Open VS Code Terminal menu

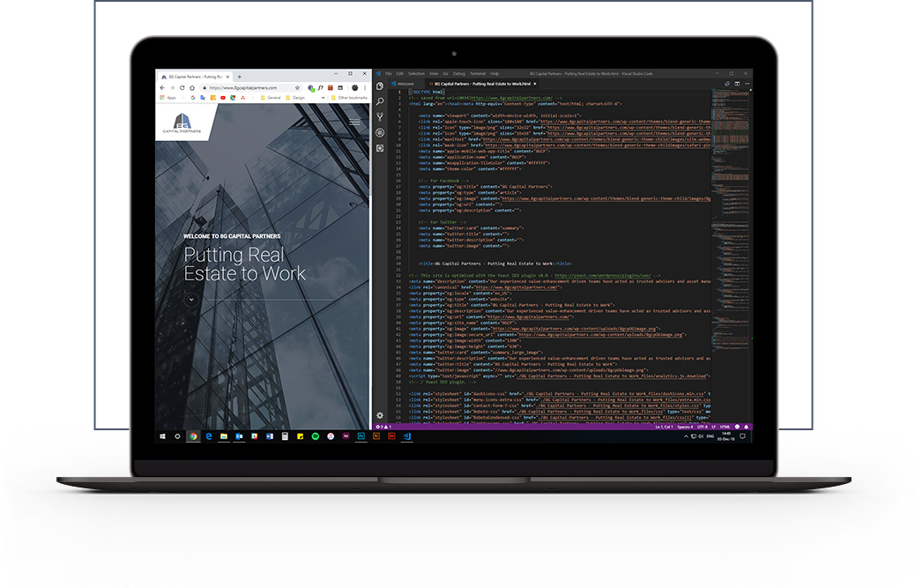point(478,73)
